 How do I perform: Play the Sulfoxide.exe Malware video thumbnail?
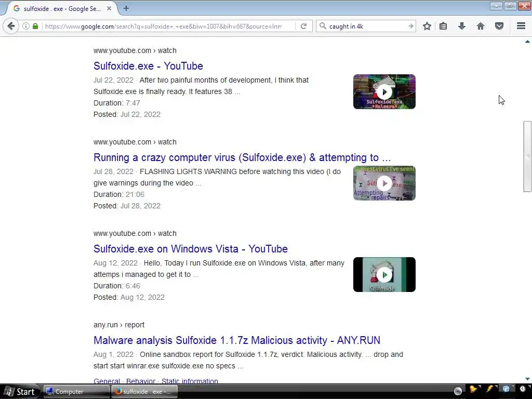pos(384,91)
